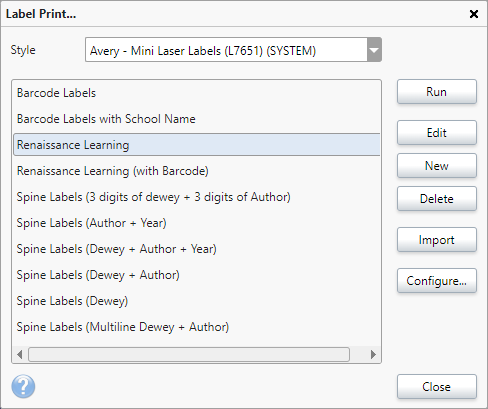
Task: Click the Edit button
Action: (437, 133)
